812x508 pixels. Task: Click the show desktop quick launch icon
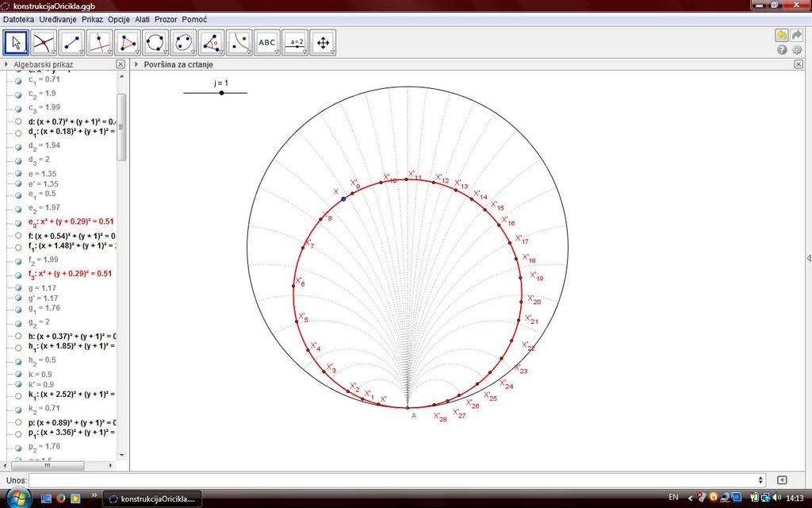46,498
